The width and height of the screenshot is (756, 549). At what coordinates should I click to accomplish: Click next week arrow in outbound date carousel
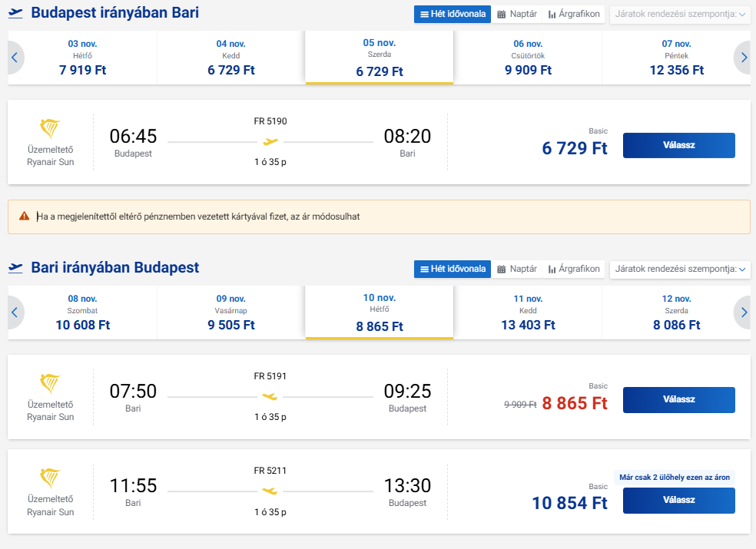click(x=742, y=58)
